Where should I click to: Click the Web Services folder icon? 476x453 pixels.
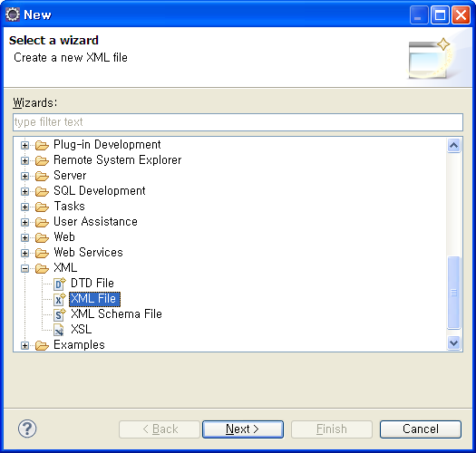42,253
